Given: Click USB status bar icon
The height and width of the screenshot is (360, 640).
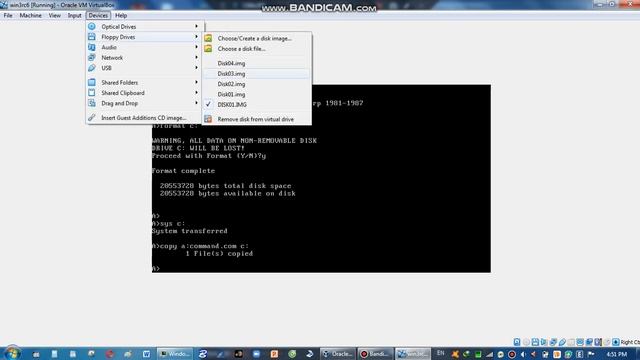Looking at the screenshot, I should [x=562, y=342].
